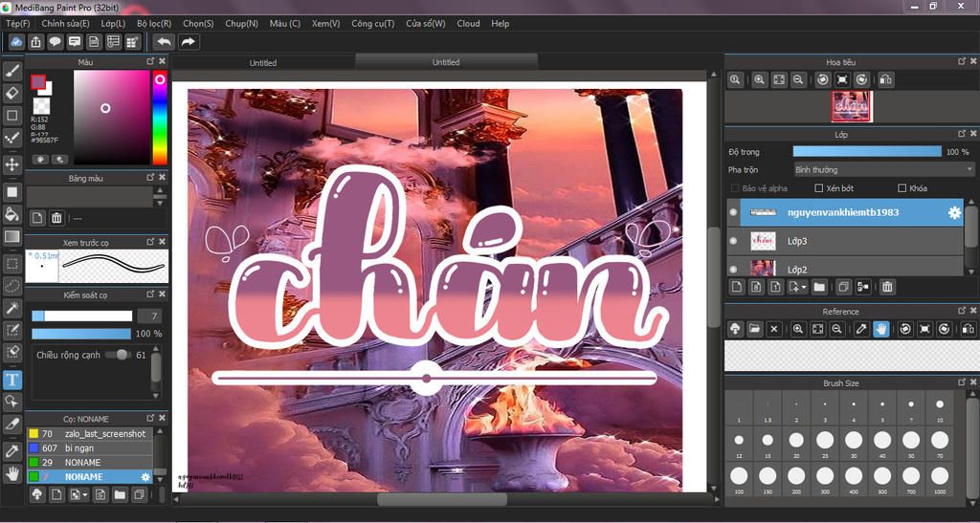The height and width of the screenshot is (523, 980).
Task: Open file icon in Reference panel
Action: 754,329
